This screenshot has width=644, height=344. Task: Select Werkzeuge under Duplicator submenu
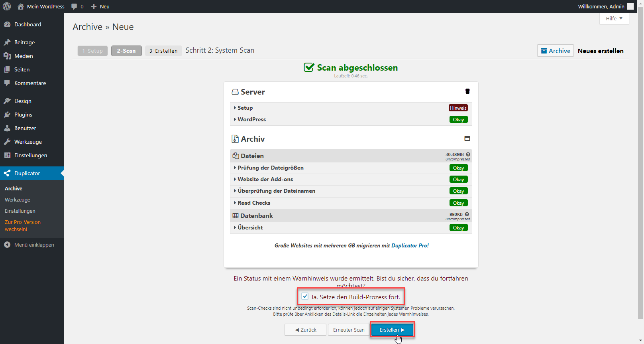[18, 200]
